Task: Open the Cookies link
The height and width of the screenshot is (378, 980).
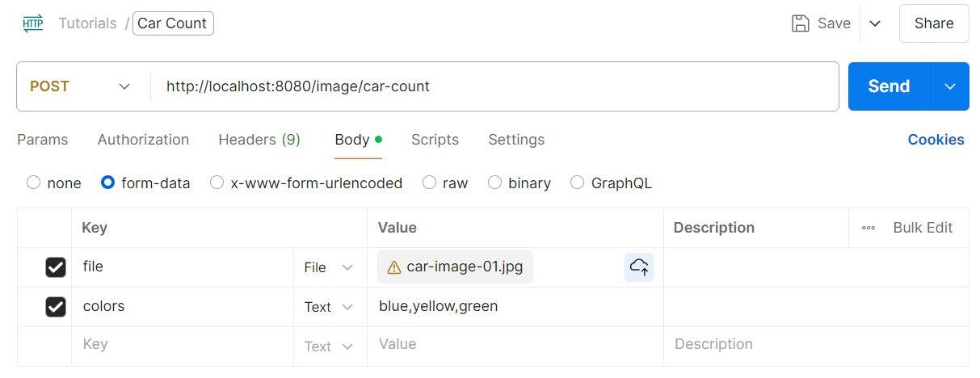Action: [x=936, y=140]
